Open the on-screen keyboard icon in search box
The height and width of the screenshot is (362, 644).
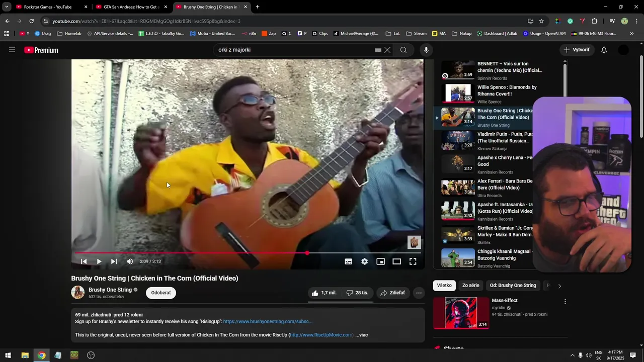(x=378, y=50)
